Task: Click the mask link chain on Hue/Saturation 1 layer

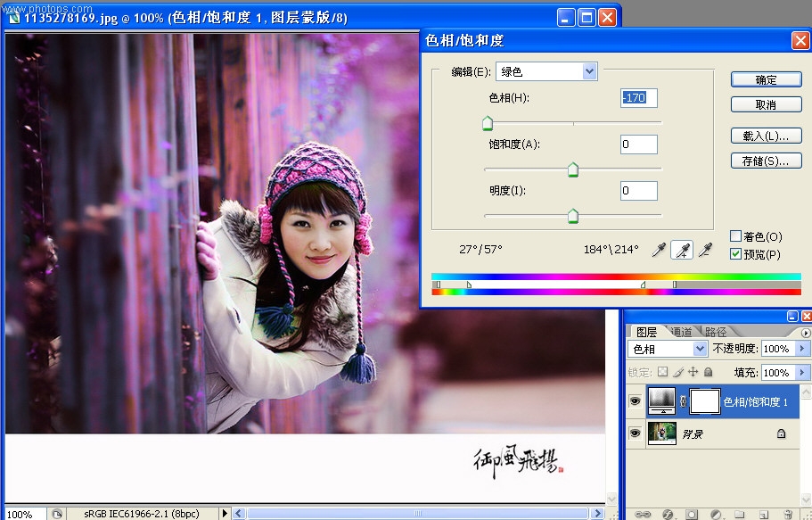Action: click(683, 401)
